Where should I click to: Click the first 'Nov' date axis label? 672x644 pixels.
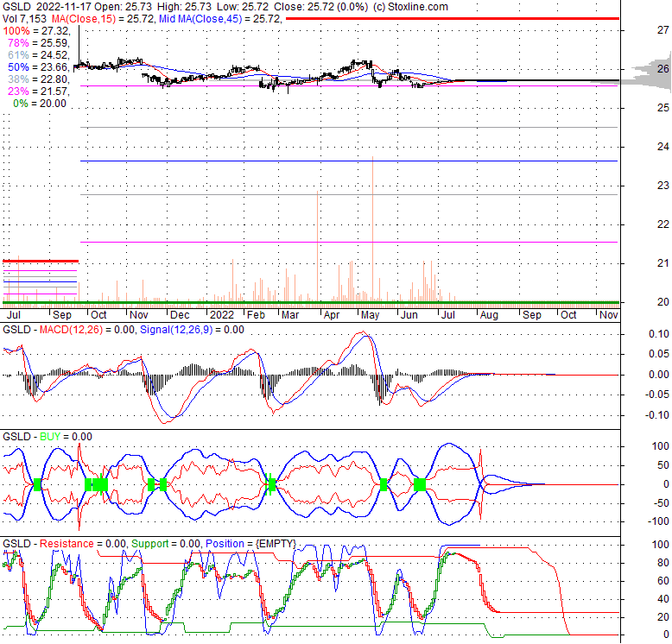[x=139, y=315]
